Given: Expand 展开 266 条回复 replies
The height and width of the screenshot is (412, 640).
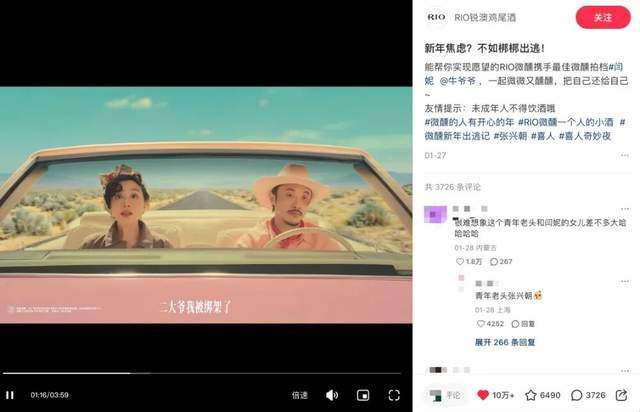Looking at the screenshot, I should [505, 342].
